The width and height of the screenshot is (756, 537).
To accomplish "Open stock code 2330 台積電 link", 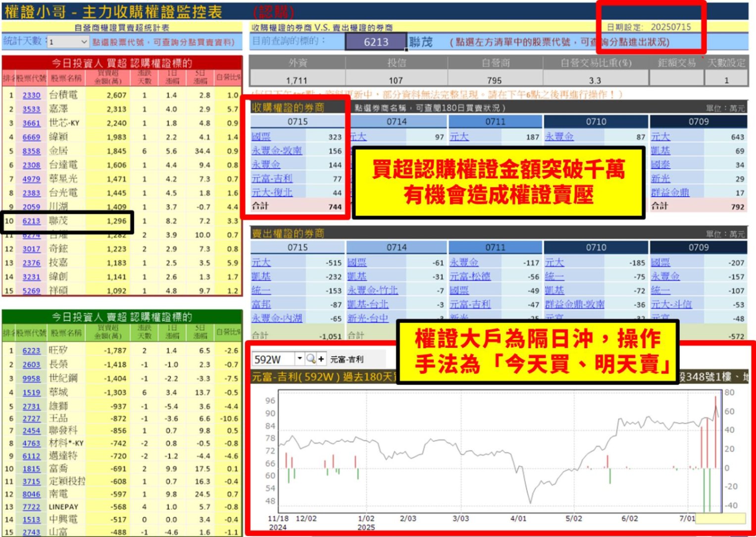I will (x=31, y=95).
